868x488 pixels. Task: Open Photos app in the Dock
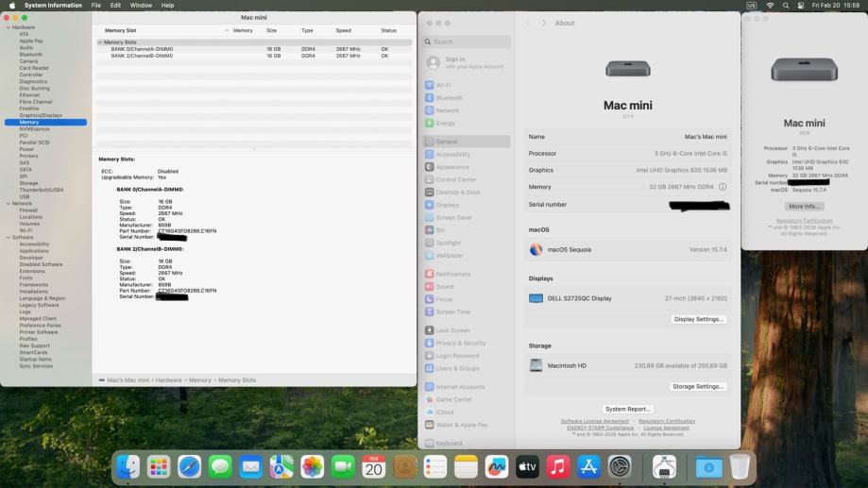pyautogui.click(x=313, y=467)
